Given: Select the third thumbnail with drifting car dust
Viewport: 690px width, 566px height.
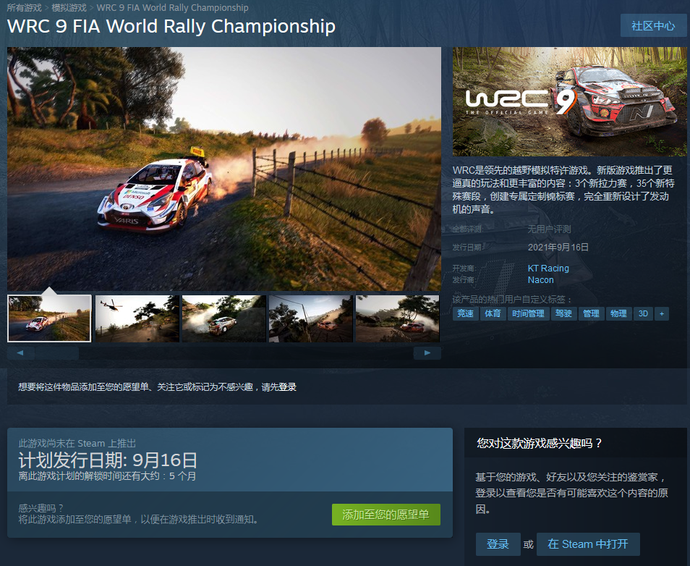Looking at the screenshot, I should pos(224,319).
